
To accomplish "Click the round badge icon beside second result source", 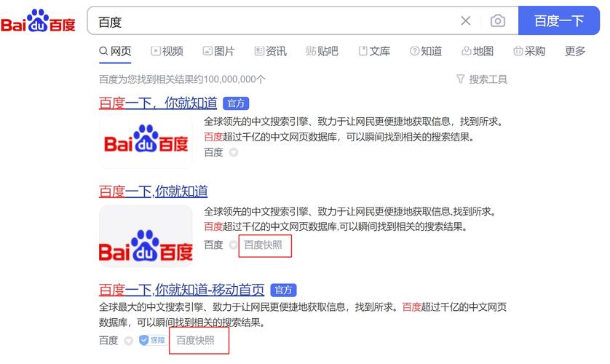I will tap(233, 245).
